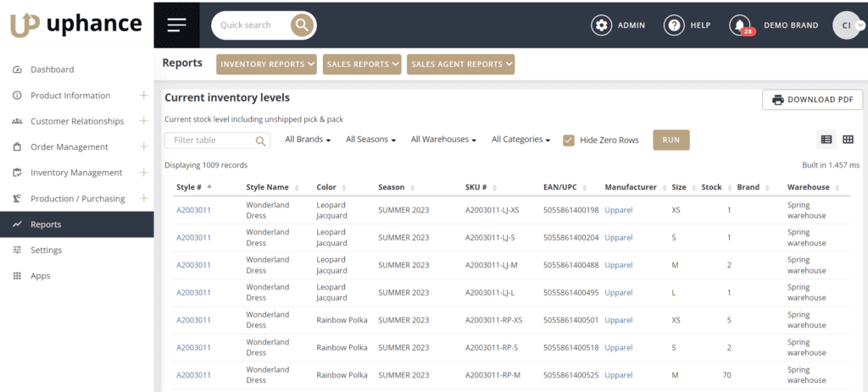Select Reports in sidebar

[x=77, y=224]
